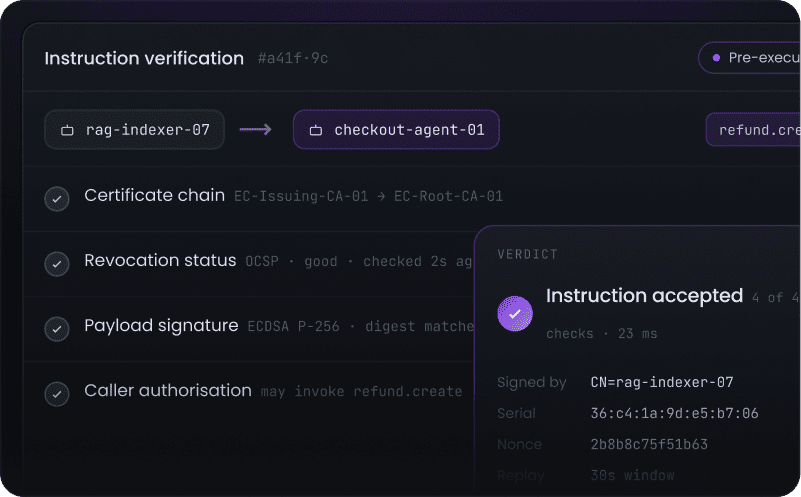801x497 pixels.
Task: Click the instruction ID #a41f·9c
Action: tap(293, 58)
